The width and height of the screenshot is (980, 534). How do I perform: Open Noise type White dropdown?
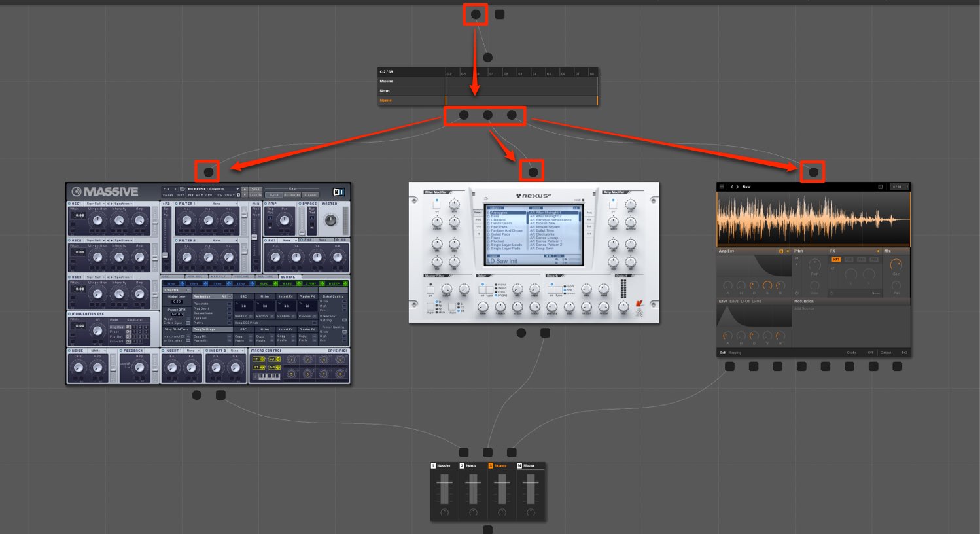click(x=96, y=351)
